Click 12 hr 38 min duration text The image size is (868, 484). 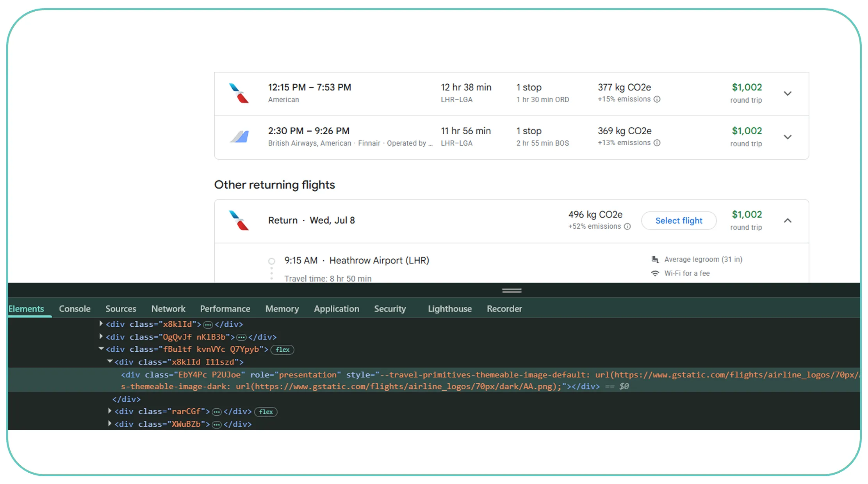point(466,87)
